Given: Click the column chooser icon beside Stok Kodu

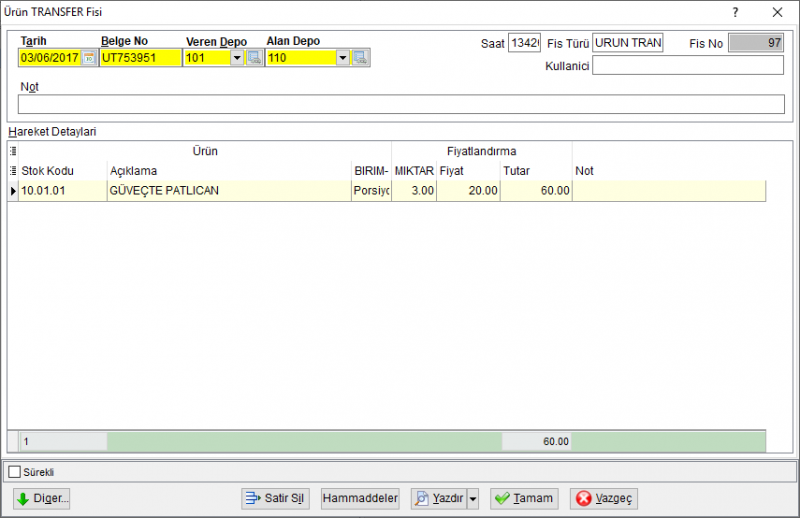Looking at the screenshot, I should coord(13,170).
